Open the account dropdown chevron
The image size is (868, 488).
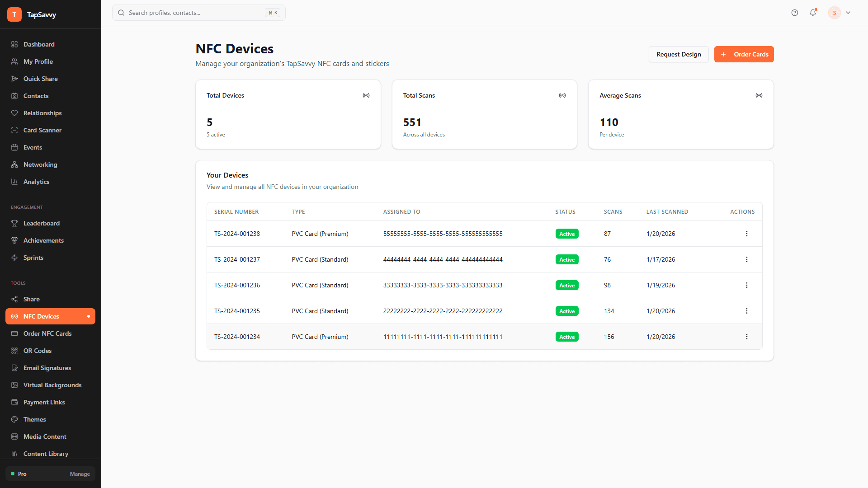point(848,13)
